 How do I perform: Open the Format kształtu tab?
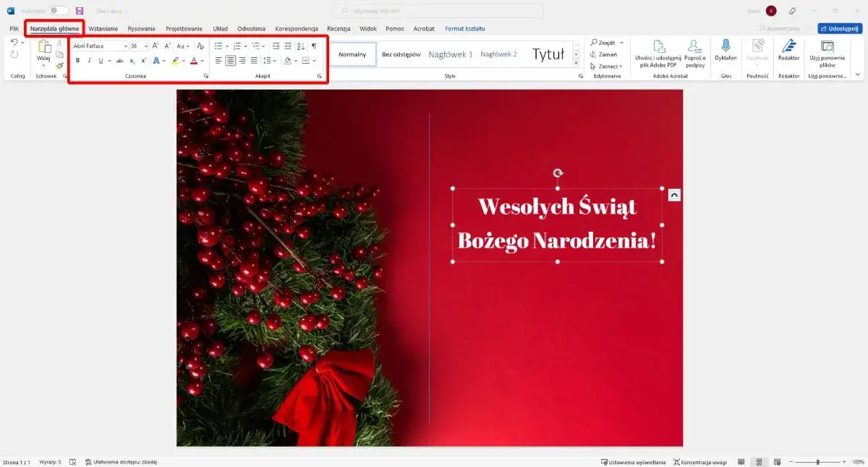tap(465, 28)
